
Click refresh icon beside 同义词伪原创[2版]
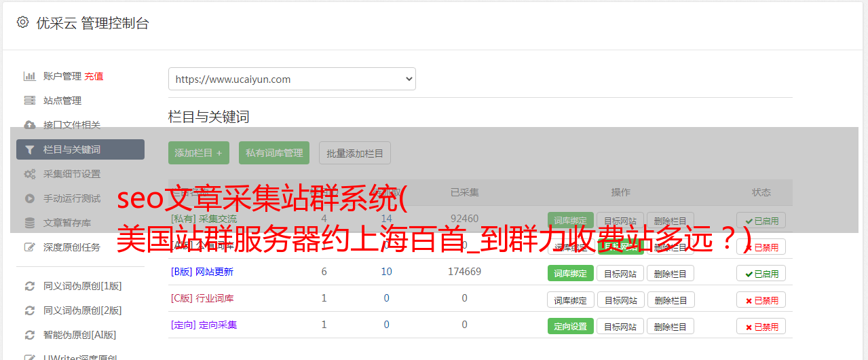coord(29,310)
